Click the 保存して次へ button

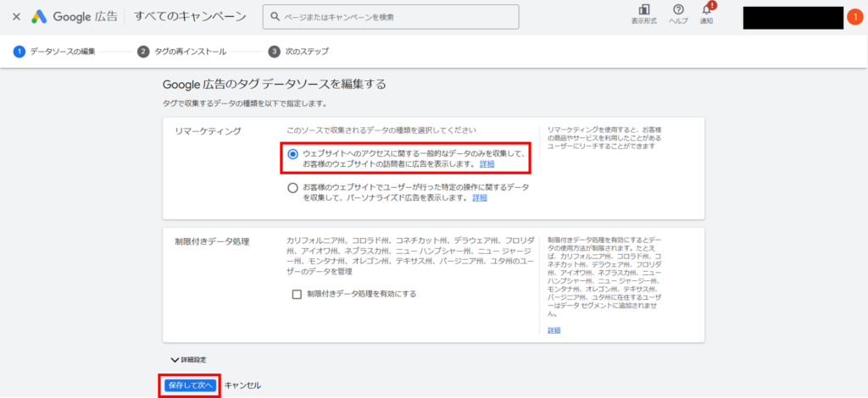click(191, 385)
